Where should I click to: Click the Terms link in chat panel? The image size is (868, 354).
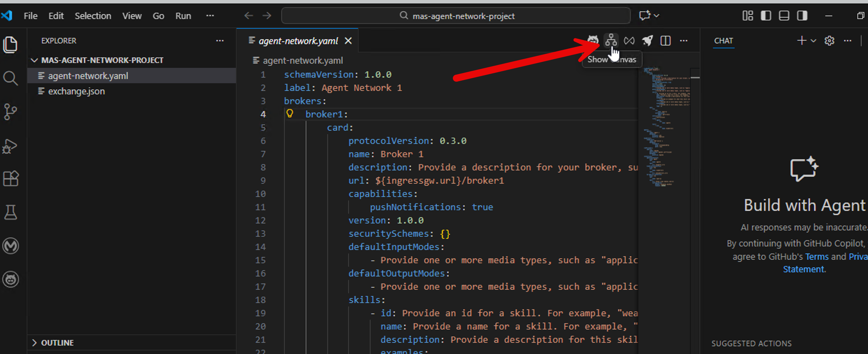point(816,257)
